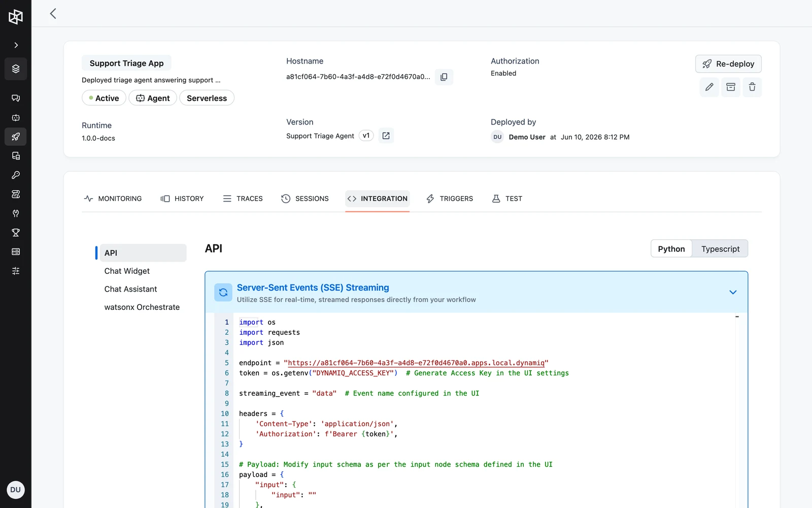Click the DU avatar beside Demo User
Image resolution: width=812 pixels, height=508 pixels.
coord(497,137)
